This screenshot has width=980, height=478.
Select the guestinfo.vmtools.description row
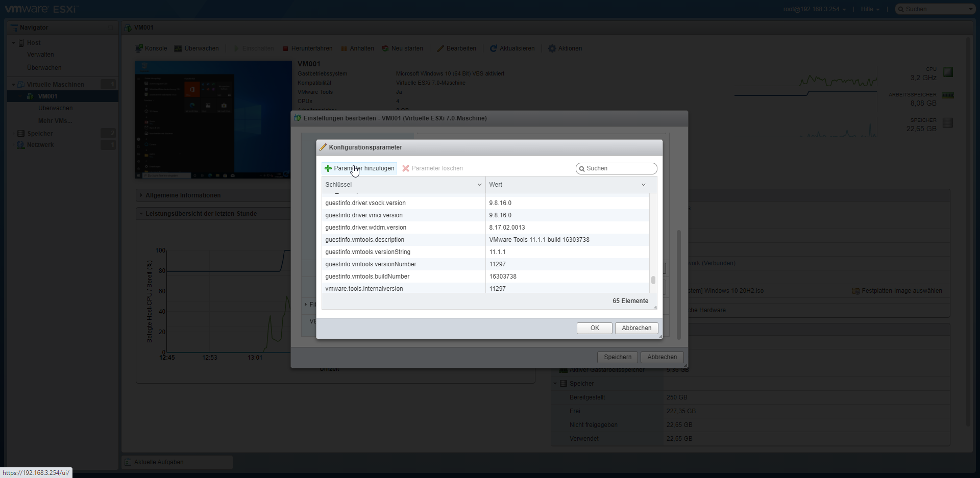click(403, 240)
